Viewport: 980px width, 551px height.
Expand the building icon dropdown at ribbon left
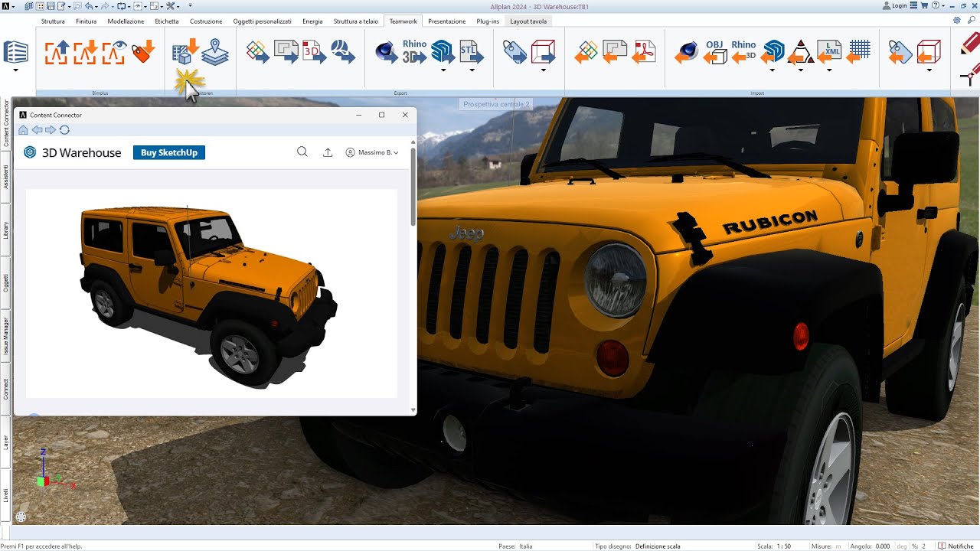click(x=15, y=70)
